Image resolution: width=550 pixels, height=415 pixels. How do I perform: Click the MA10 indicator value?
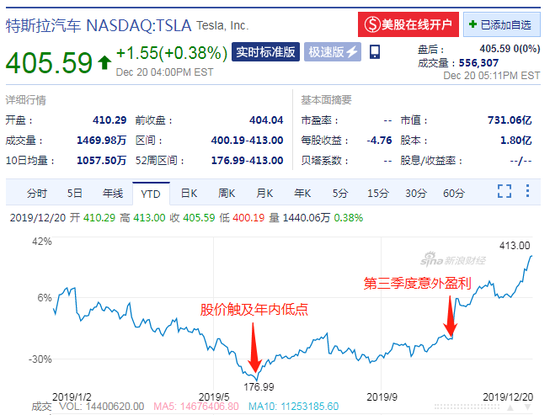tap(294, 406)
